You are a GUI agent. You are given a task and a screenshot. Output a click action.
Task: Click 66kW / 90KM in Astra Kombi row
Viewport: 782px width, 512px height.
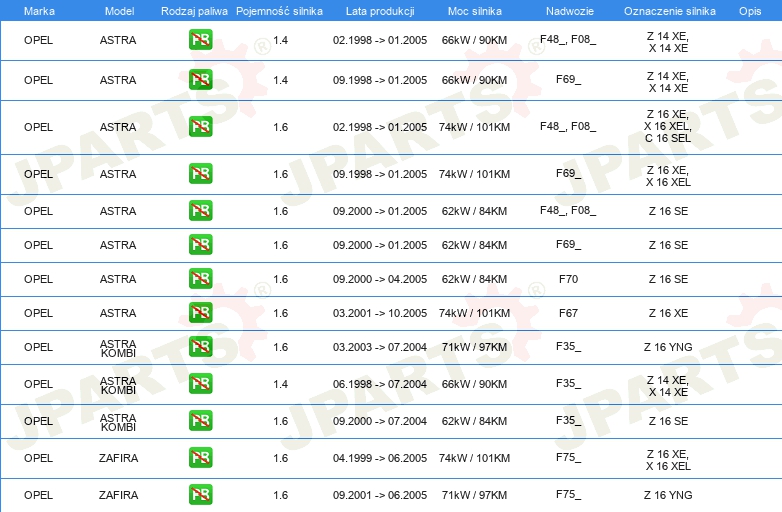pyautogui.click(x=474, y=384)
